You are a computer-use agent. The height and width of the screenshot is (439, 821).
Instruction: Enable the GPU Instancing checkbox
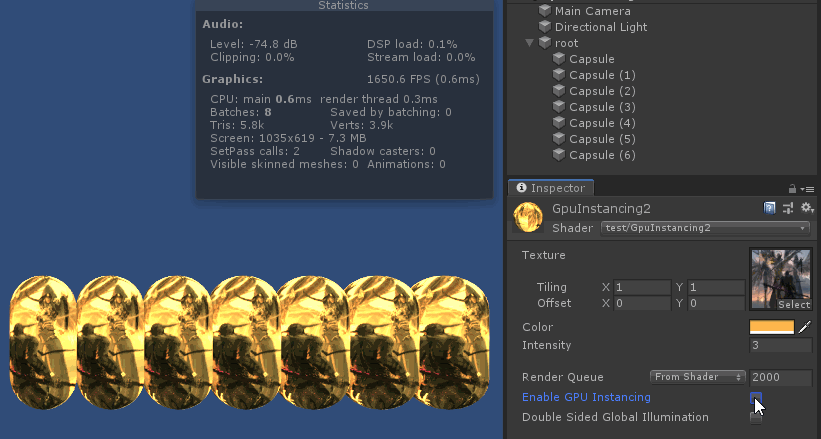click(756, 398)
